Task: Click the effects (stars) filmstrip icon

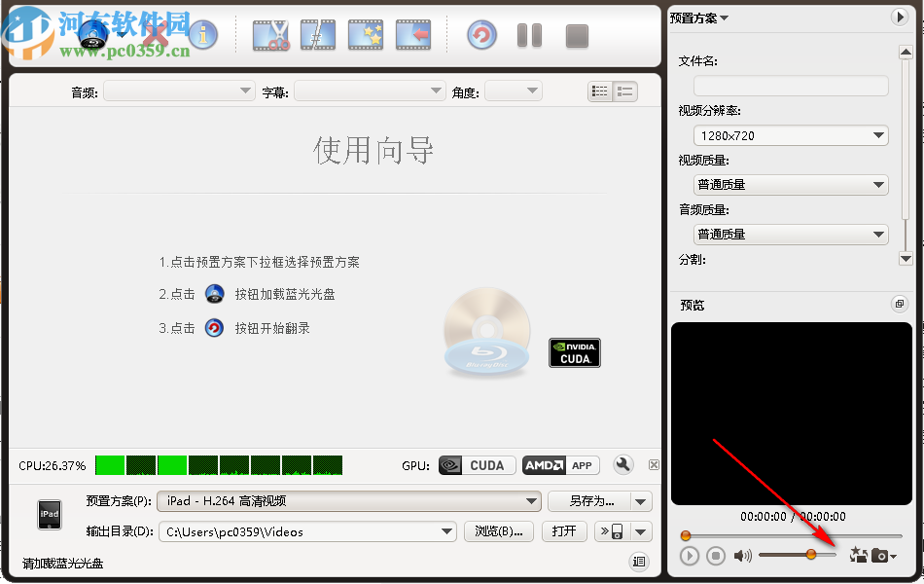Action: pos(365,35)
